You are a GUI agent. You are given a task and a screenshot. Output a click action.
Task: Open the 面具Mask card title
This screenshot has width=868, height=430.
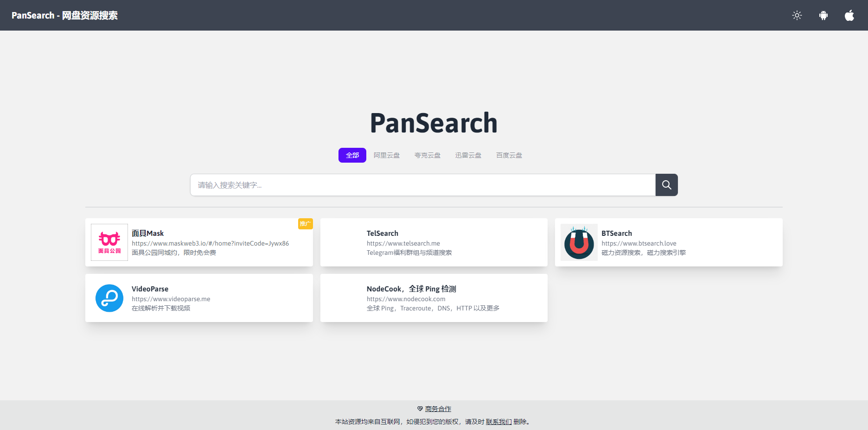(x=147, y=233)
